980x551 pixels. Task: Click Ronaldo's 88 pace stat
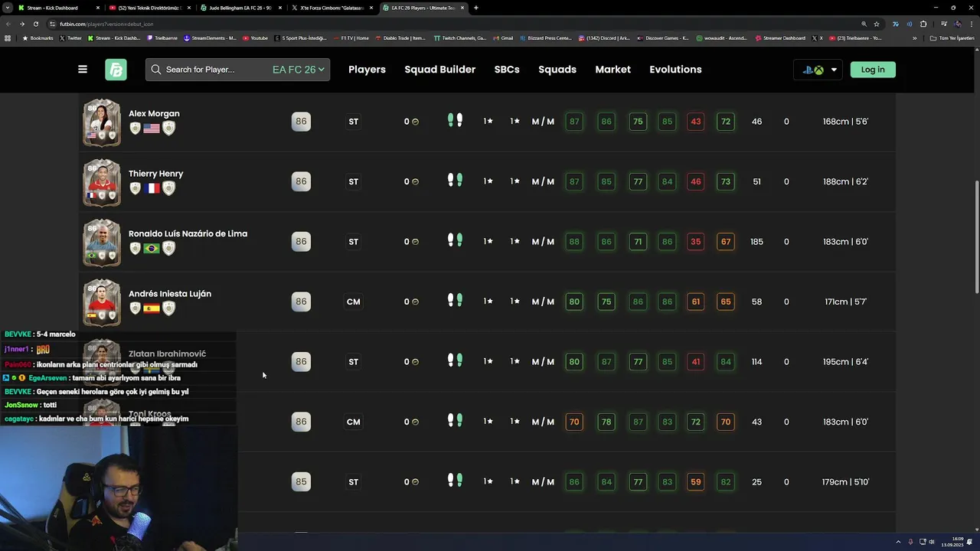point(574,242)
